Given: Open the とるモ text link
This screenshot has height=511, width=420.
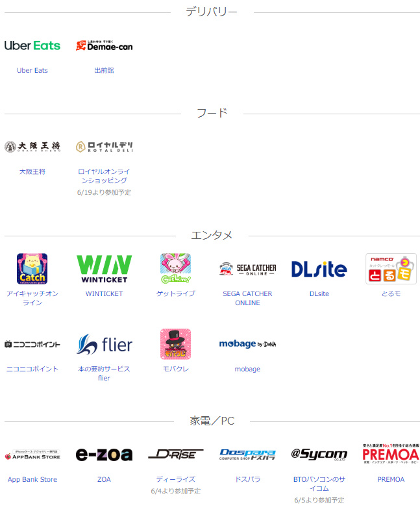Looking at the screenshot, I should click(x=391, y=293).
